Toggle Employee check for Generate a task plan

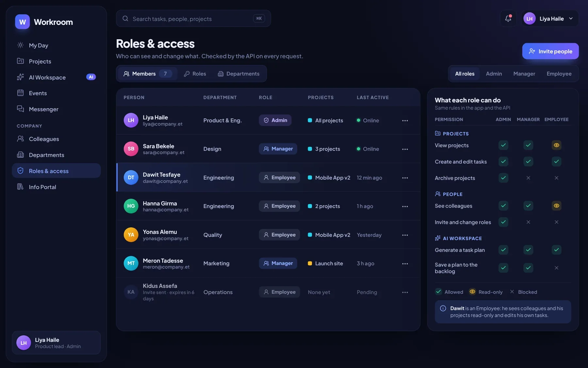pyautogui.click(x=556, y=250)
